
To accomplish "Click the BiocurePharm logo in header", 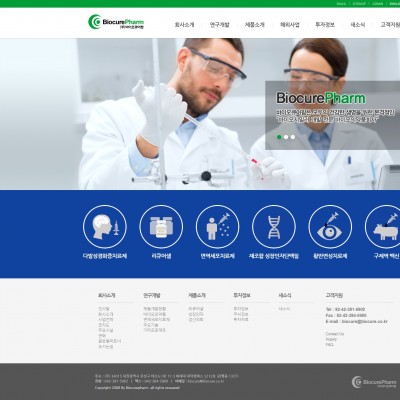I will (116, 22).
